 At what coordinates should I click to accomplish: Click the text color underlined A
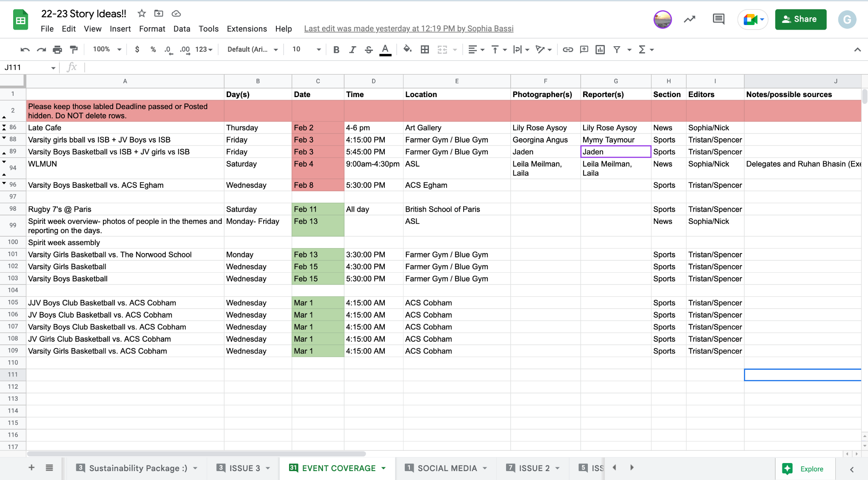click(x=385, y=50)
